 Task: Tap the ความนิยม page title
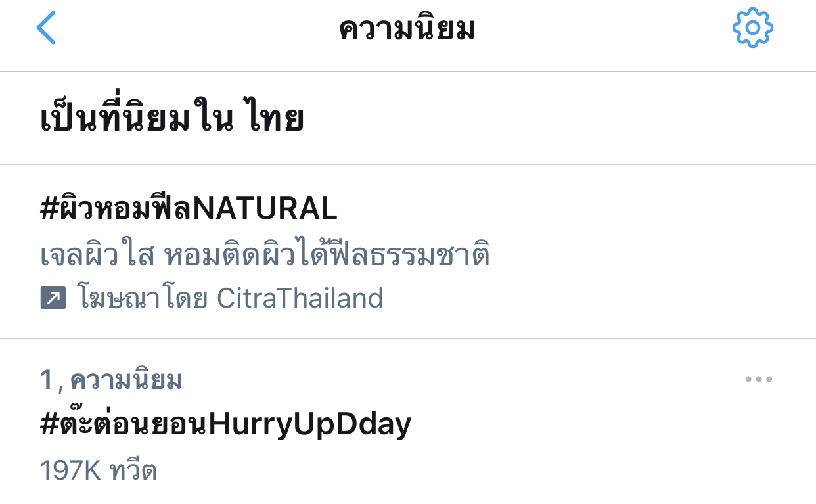[407, 30]
